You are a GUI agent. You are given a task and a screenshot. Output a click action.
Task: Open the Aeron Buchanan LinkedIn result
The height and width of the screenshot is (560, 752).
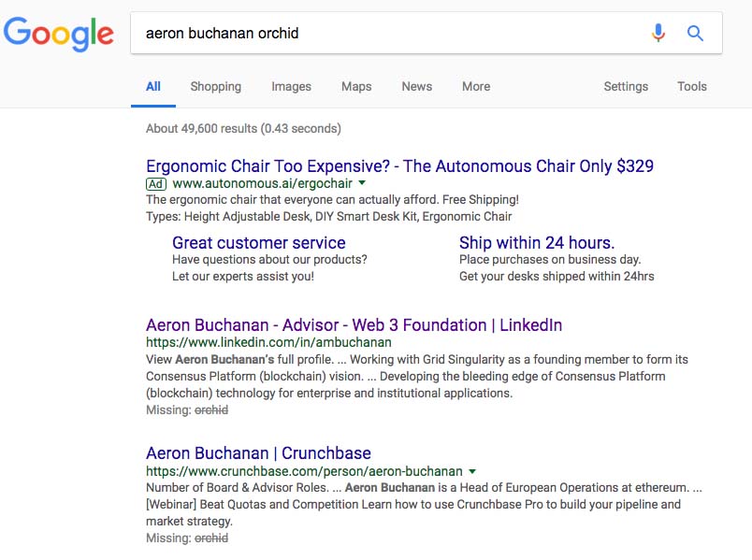point(354,325)
